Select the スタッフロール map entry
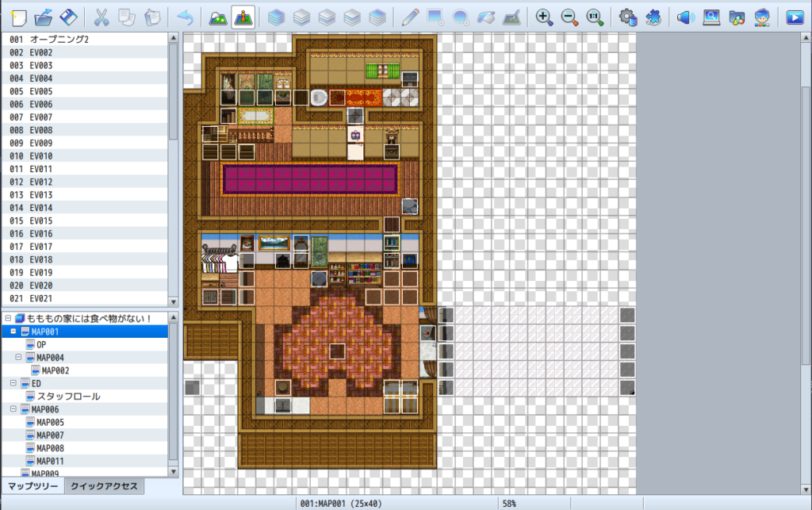Screen dimensions: 812x510 coord(68,396)
